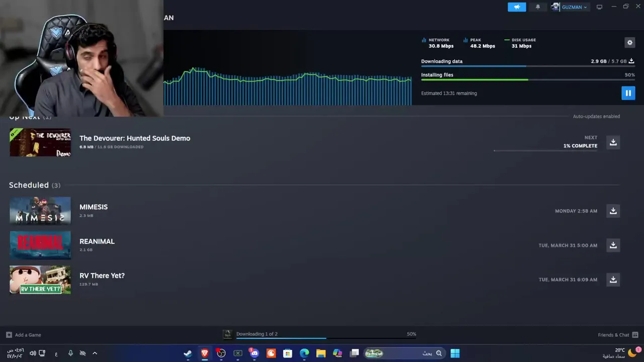Select the NETWORK 30.8 Mbps stat

click(438, 43)
